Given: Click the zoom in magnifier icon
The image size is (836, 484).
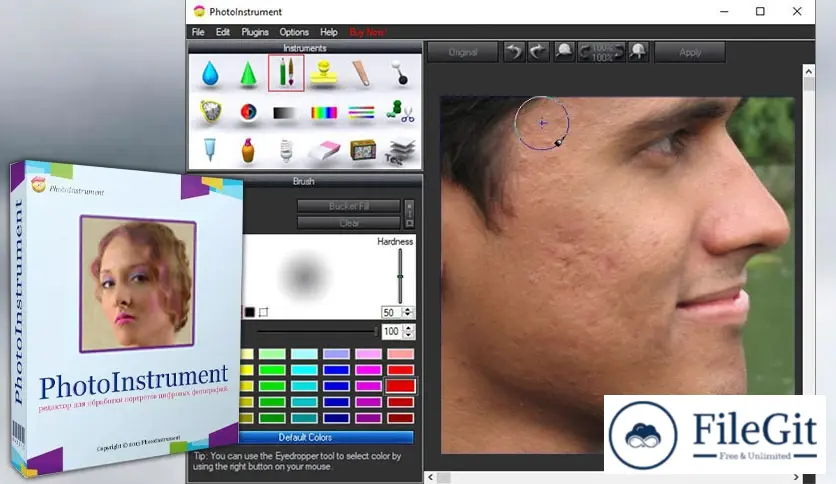Looking at the screenshot, I should 638,52.
